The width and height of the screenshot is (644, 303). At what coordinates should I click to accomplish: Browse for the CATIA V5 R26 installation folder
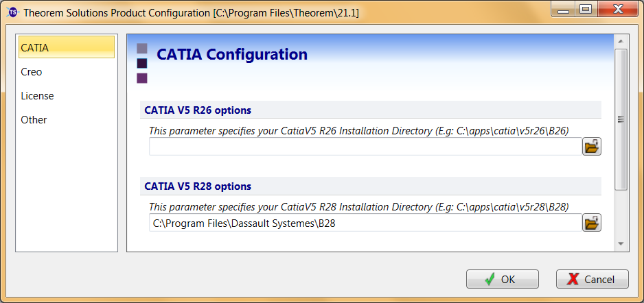pyautogui.click(x=591, y=147)
